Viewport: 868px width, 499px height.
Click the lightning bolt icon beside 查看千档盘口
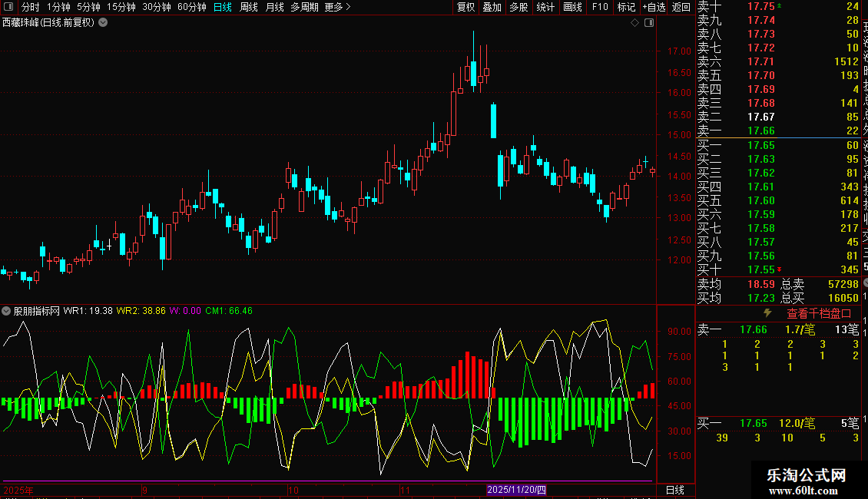pyautogui.click(x=767, y=313)
